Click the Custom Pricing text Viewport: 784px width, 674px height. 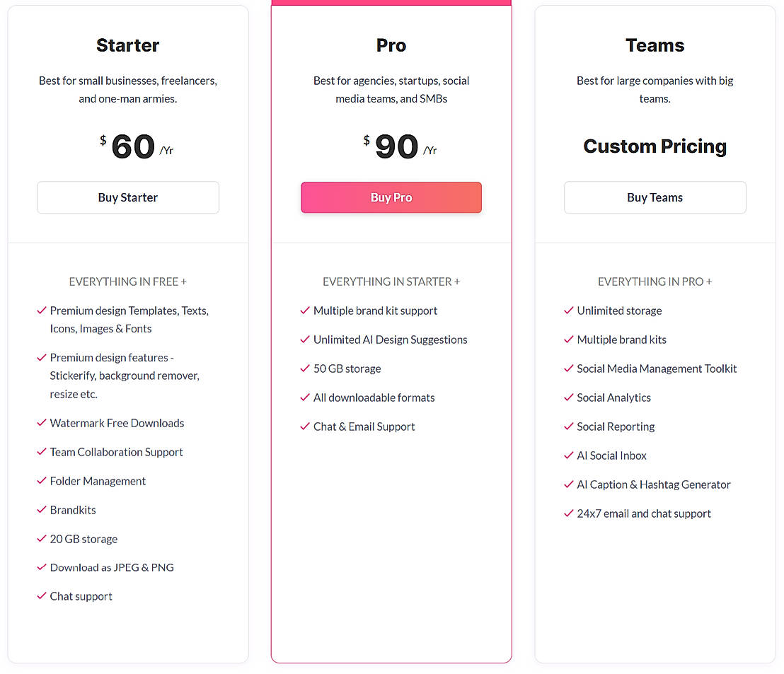click(655, 146)
